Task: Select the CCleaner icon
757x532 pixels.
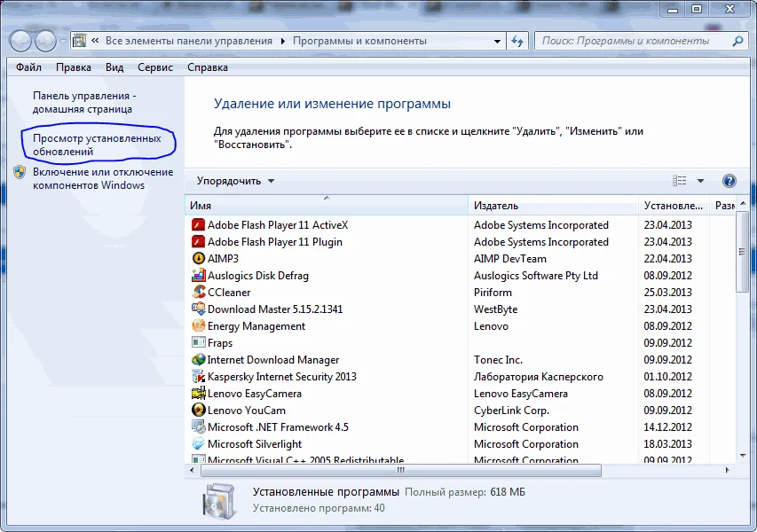Action: point(199,293)
